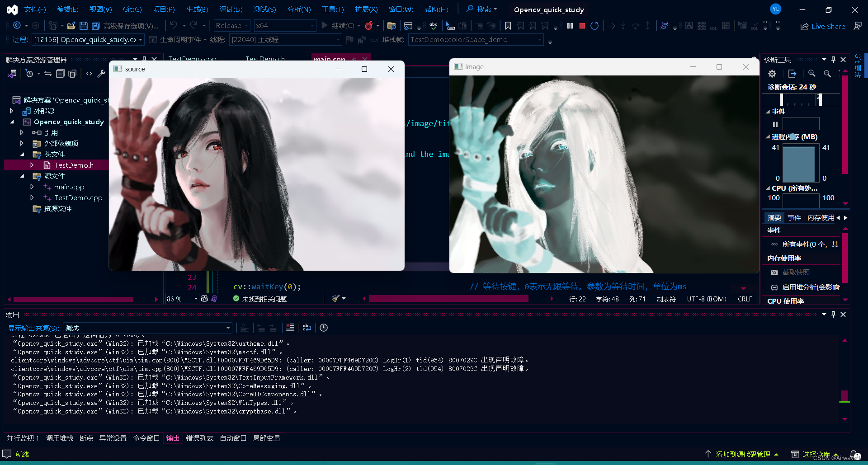The width and height of the screenshot is (868, 465).
Task: Click 启用堆分析 link in diagnostics
Action: click(806, 287)
